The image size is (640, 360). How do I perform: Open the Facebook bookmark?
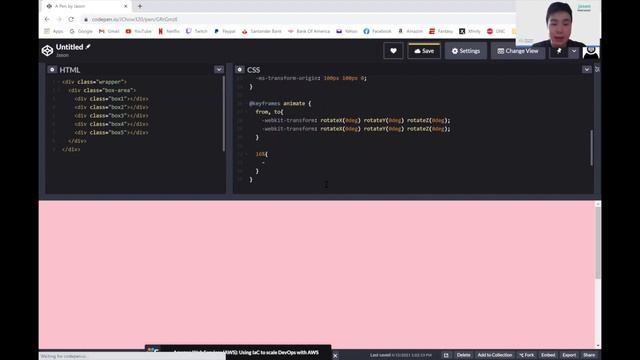pos(377,31)
